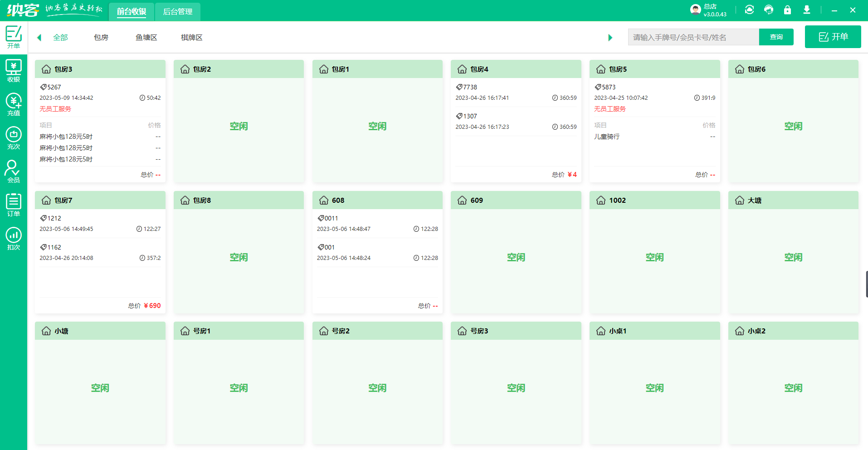Click the 收银 cashier icon in sidebar
This screenshot has height=450, width=868.
coord(14,71)
